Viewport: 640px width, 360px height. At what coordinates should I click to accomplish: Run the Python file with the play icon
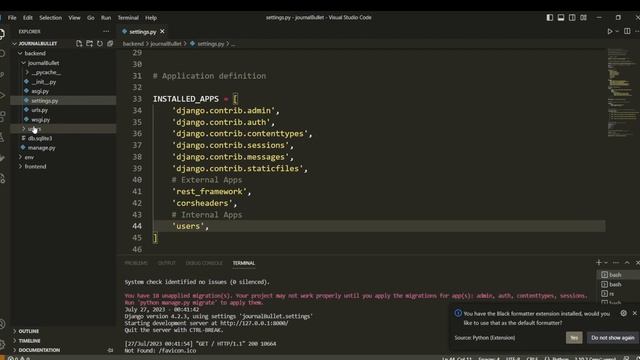(x=610, y=31)
